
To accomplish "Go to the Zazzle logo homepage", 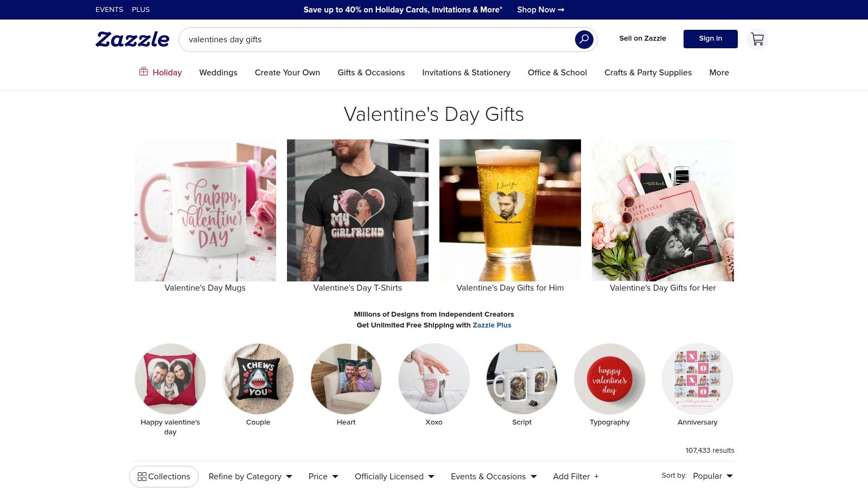I will tap(132, 39).
